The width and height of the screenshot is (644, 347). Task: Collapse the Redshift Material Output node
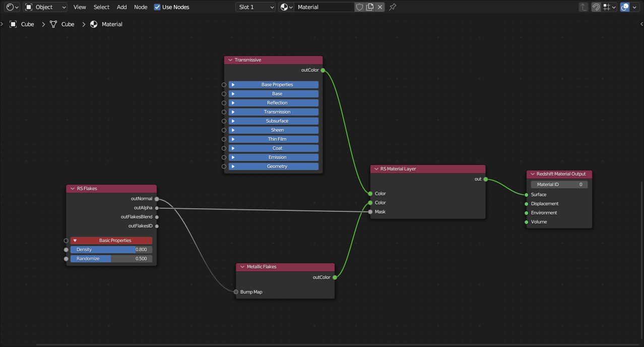(x=532, y=174)
